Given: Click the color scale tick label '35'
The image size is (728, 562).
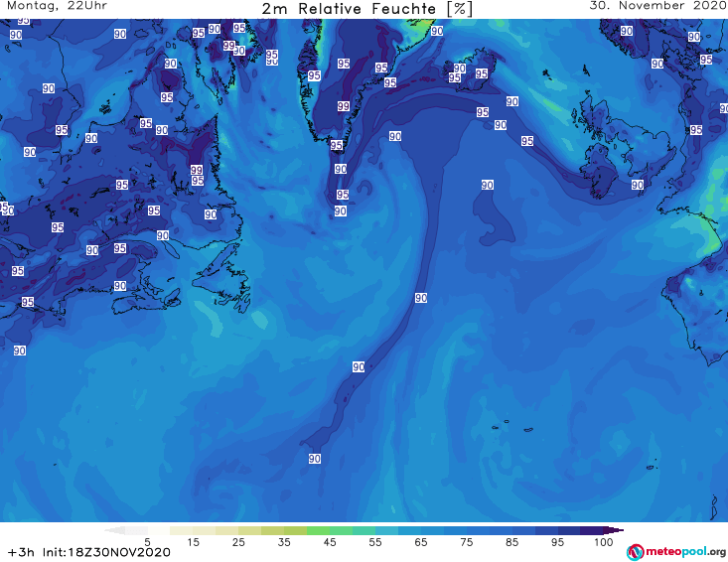Looking at the screenshot, I should (284, 542).
